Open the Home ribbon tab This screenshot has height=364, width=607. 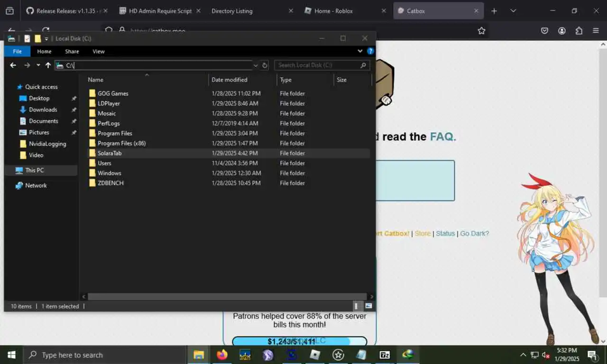click(x=44, y=51)
